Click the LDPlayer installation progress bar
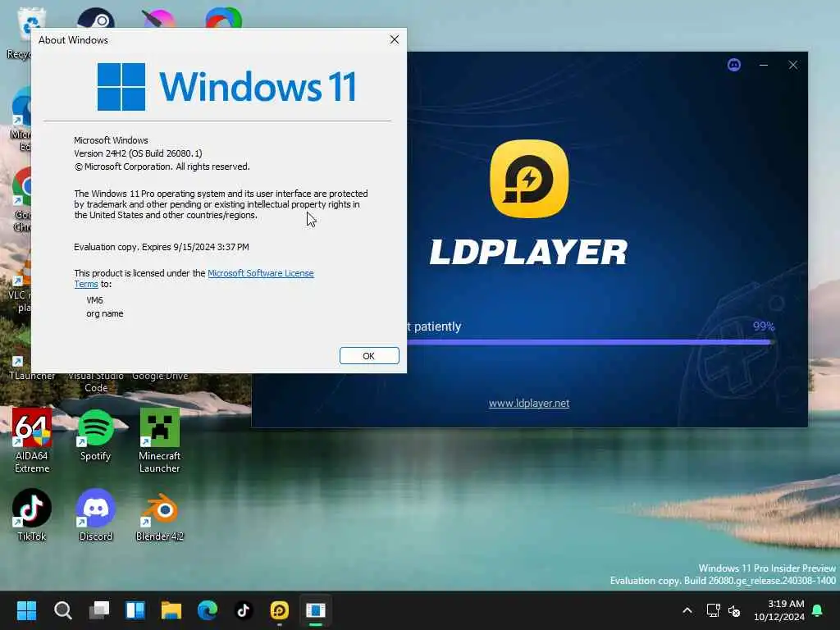The height and width of the screenshot is (630, 840). [589, 342]
